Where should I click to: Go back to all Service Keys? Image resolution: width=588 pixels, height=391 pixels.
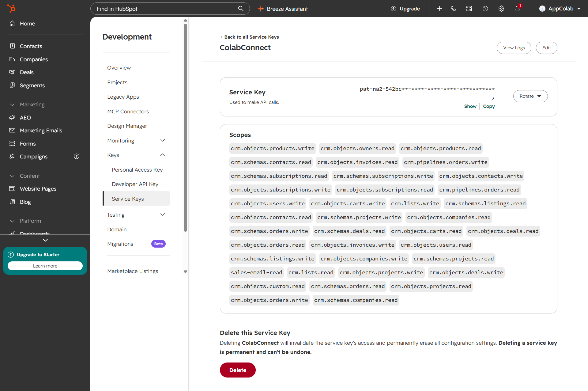click(x=249, y=37)
